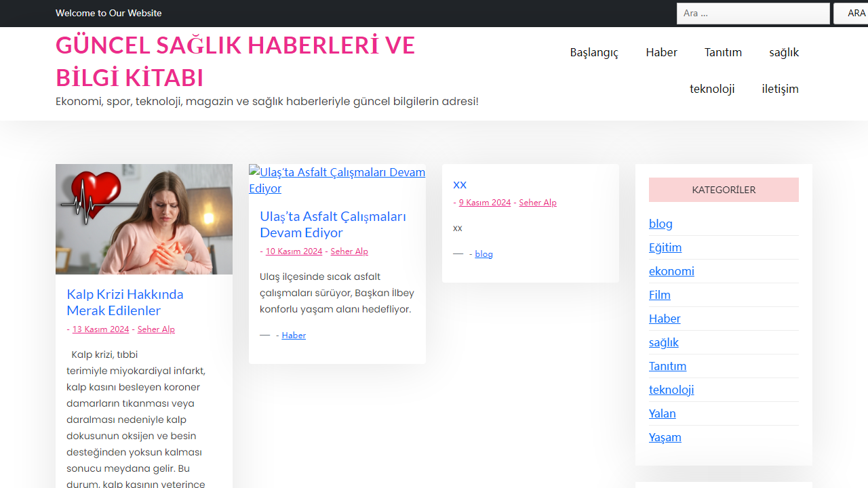
Task: Click the blog link under the xx post
Action: coord(484,253)
